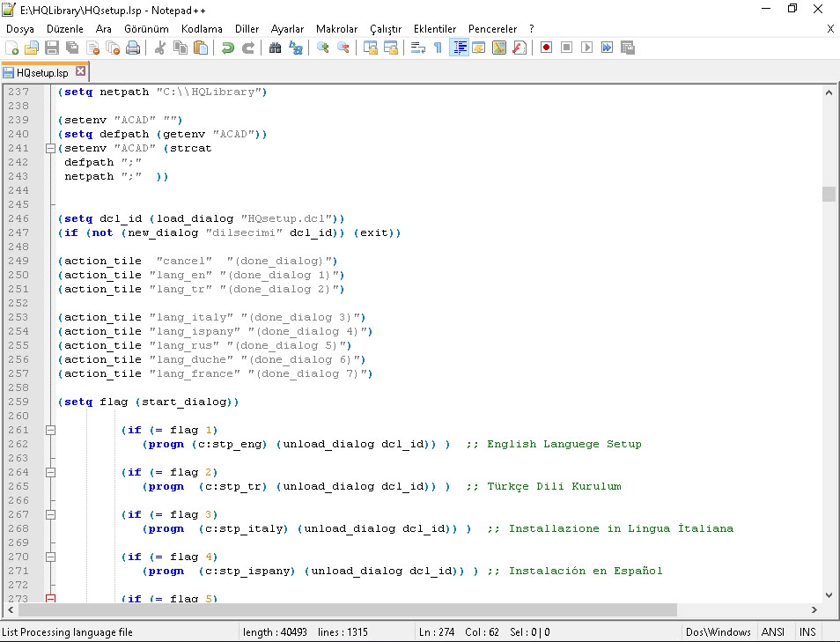Open Find with the binoculars icon
The height and width of the screenshot is (642, 840).
point(274,48)
